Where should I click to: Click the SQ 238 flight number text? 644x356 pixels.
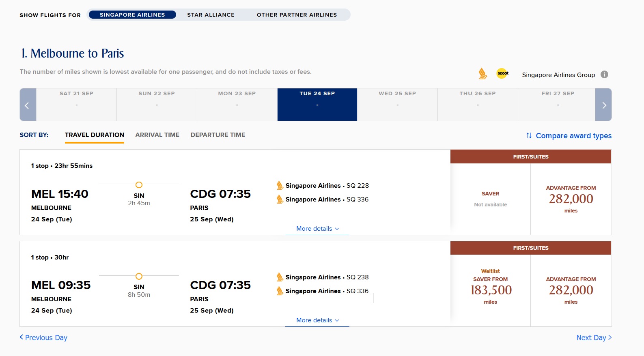(x=358, y=277)
